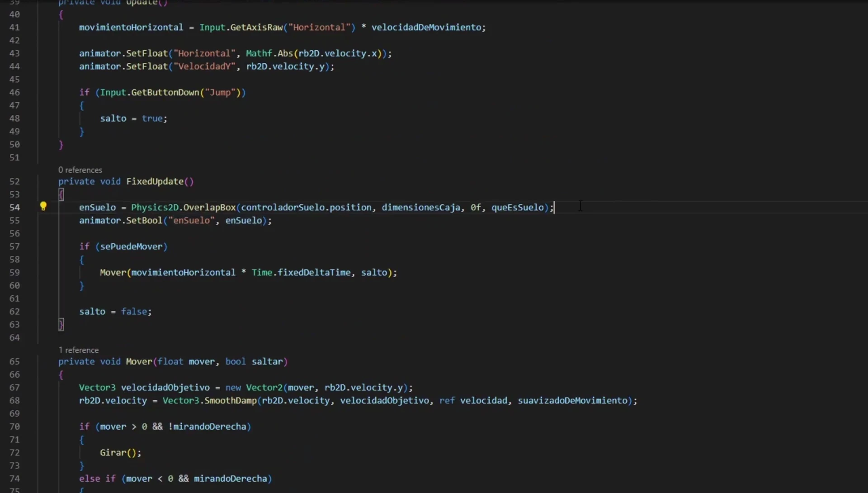Click 'queEsSuelo' on line 54
The image size is (868, 493).
tap(518, 207)
